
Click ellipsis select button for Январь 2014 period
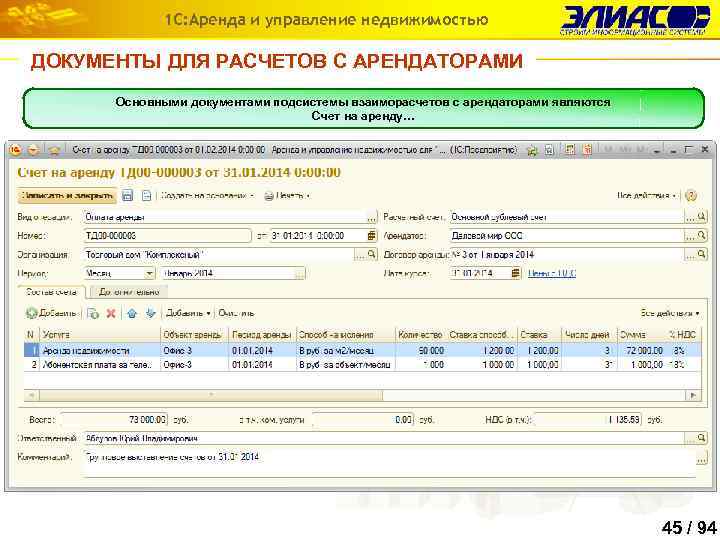click(x=299, y=274)
